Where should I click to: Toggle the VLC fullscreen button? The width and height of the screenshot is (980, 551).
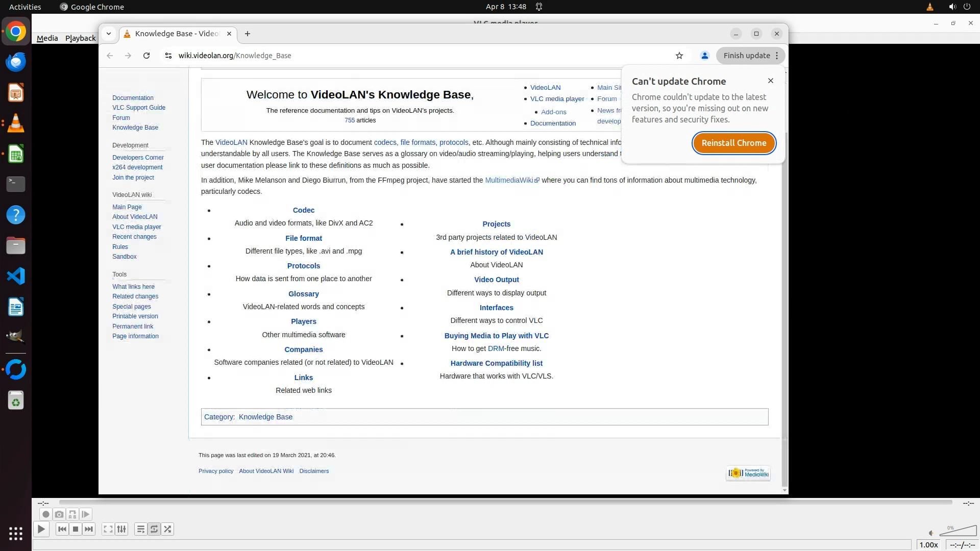(108, 529)
